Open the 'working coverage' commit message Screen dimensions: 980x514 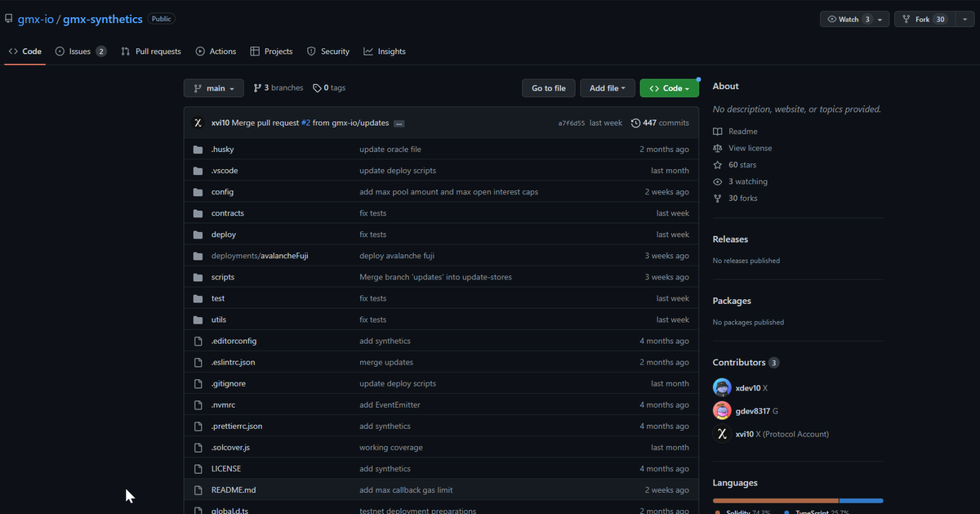tap(391, 447)
